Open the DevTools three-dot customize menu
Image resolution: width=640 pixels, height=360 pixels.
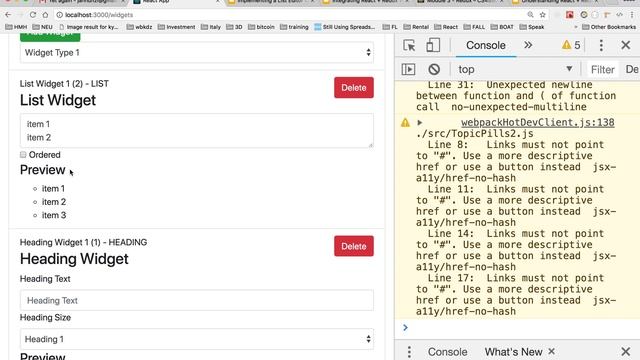point(601,45)
